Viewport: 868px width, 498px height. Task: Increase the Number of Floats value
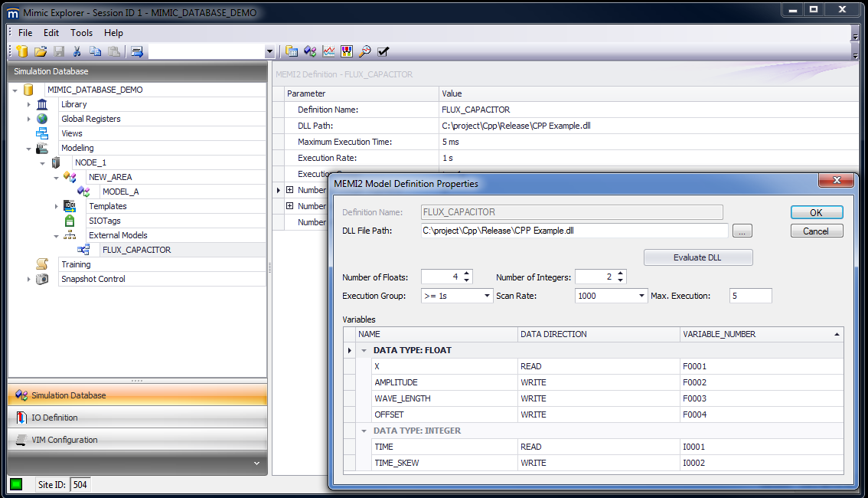point(468,274)
